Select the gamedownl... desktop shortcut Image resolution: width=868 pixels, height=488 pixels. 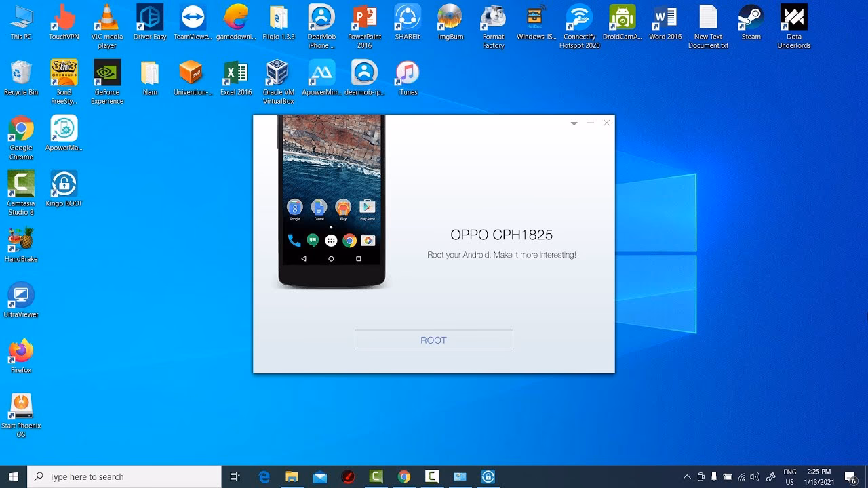[x=236, y=22]
